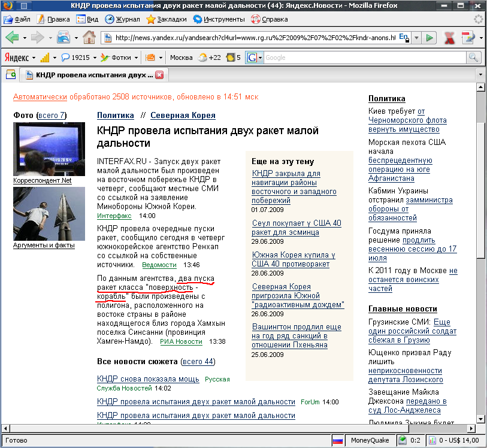The width and height of the screenshot is (487, 448).
Task: Click the vertical scrollbar down arrow
Action: pos(480,419)
